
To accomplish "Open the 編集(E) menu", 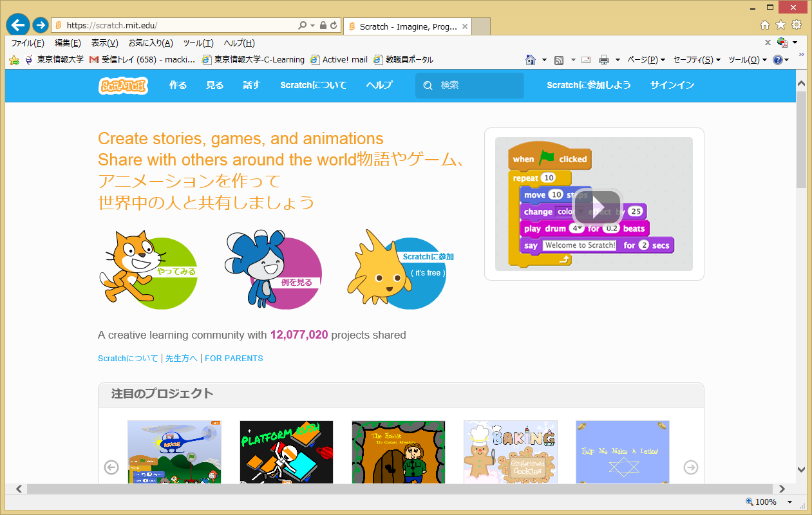I will 68,43.
